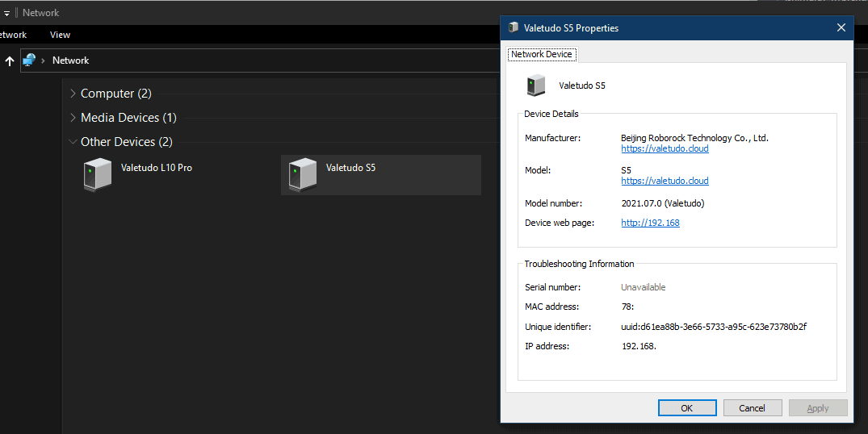Select the Valetudo L10 Pro device icon
Viewport: 868px width, 434px height.
(x=98, y=175)
